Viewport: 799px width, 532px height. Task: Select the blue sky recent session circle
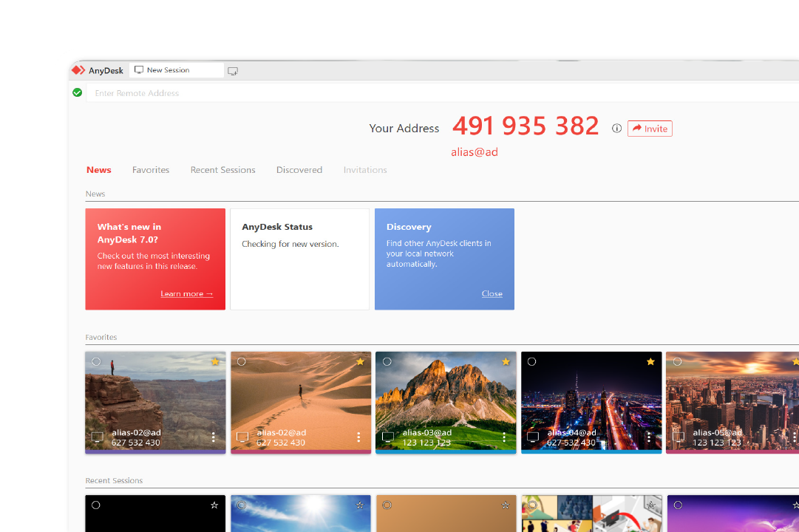(x=242, y=505)
